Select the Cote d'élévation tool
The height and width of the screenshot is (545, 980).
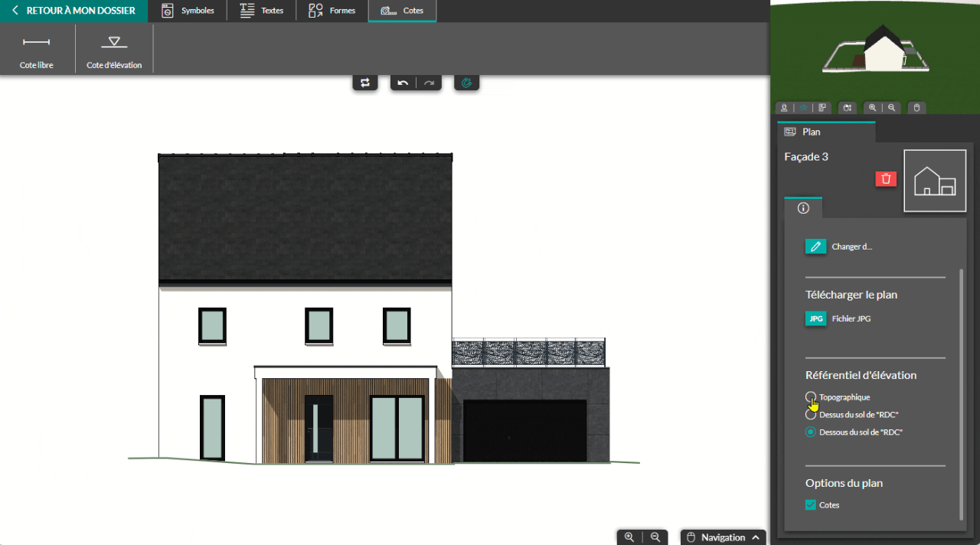(x=114, y=51)
